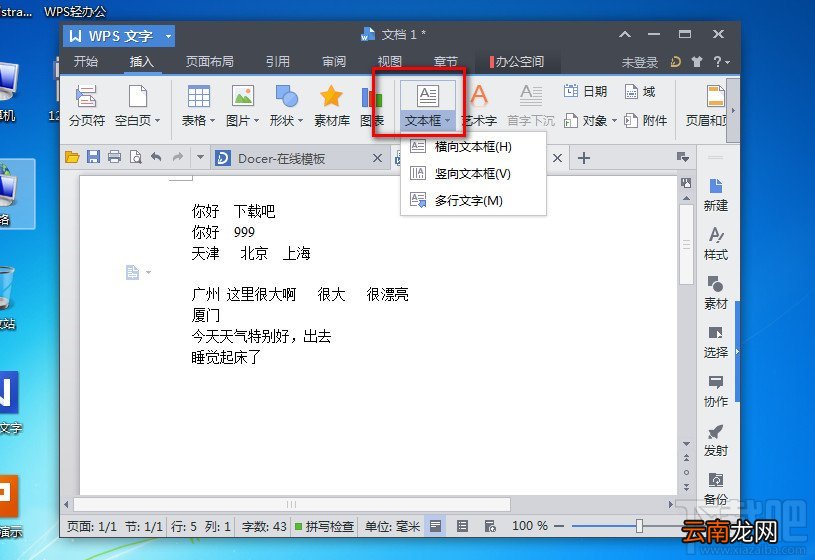Image resolution: width=815 pixels, height=560 pixels.
Task: Expand the tab list dropdown icon
Action: pyautogui.click(x=683, y=157)
